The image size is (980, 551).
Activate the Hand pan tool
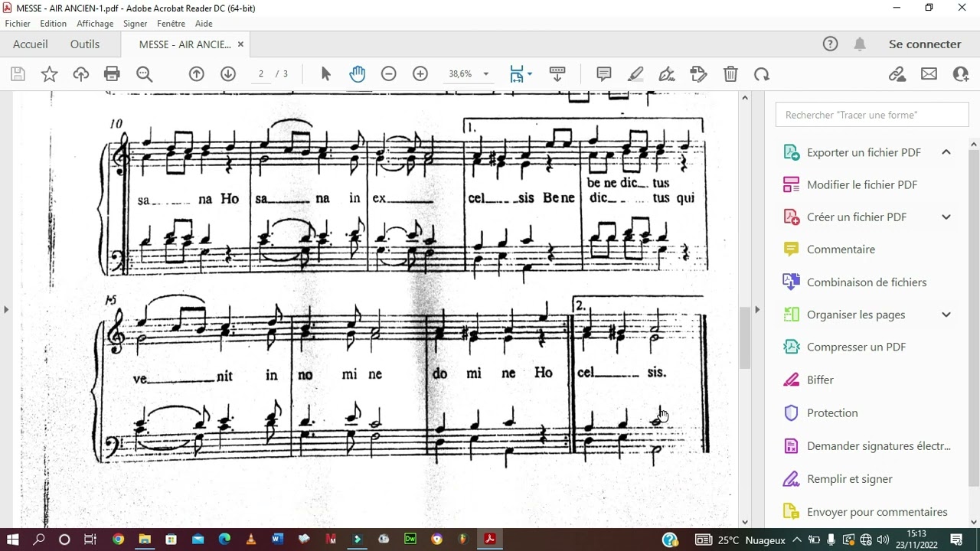(358, 74)
